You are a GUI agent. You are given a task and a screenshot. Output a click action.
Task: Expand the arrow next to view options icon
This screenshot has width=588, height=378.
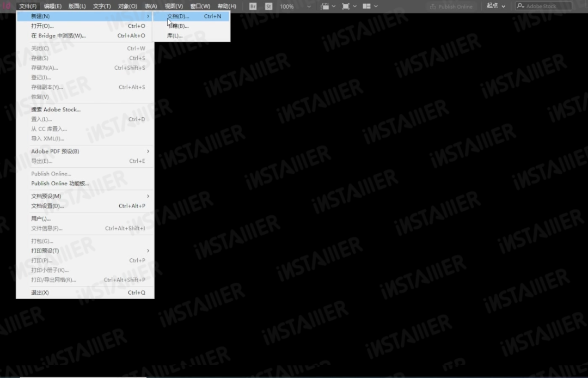pyautogui.click(x=334, y=7)
